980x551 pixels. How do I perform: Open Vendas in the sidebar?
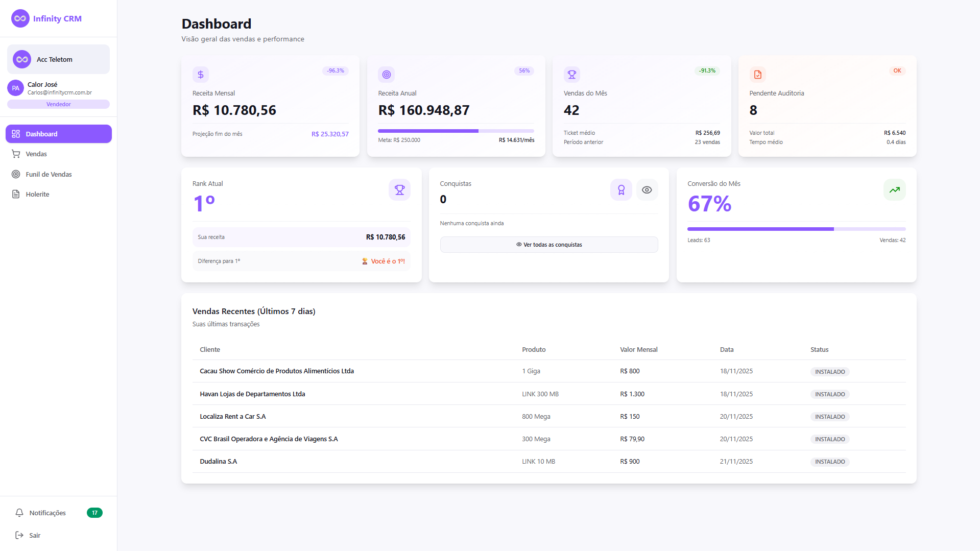pyautogui.click(x=36, y=154)
